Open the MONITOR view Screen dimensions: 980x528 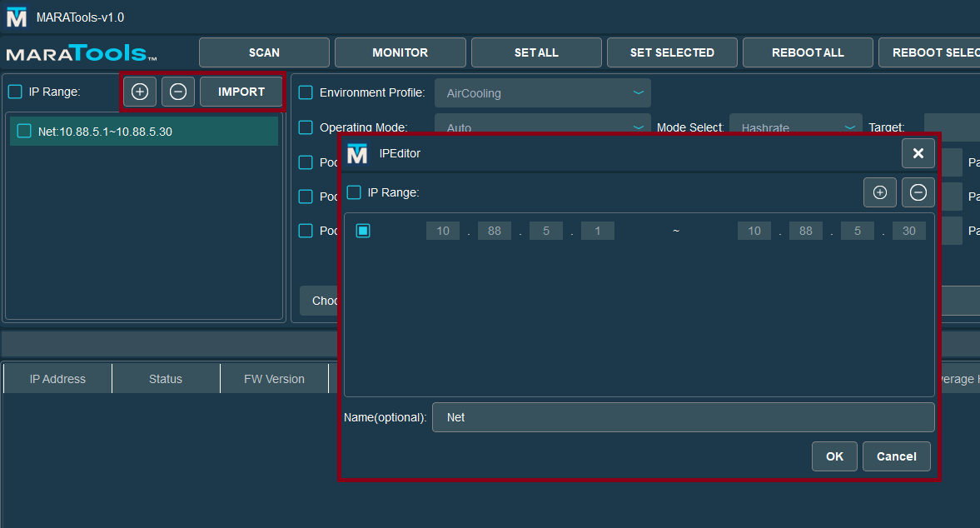coord(400,52)
